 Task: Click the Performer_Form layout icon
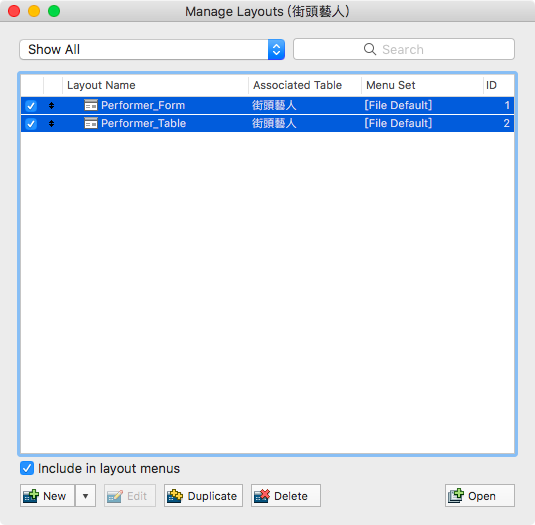tap(91, 105)
